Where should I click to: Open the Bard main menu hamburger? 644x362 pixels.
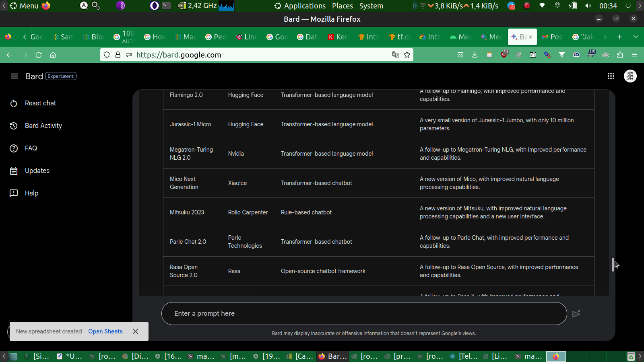[x=14, y=76]
